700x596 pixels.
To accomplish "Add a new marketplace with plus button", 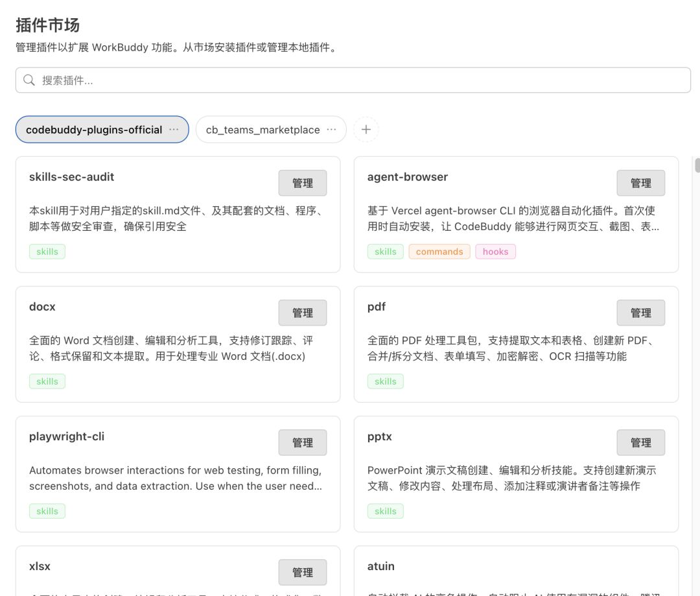I will coord(366,130).
